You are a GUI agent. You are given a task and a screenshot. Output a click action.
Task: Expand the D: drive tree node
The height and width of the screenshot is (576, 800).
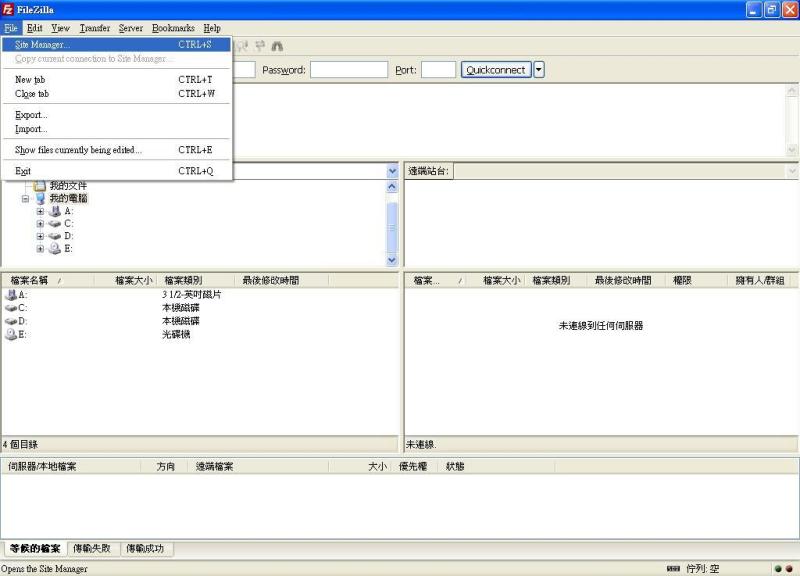[40, 236]
